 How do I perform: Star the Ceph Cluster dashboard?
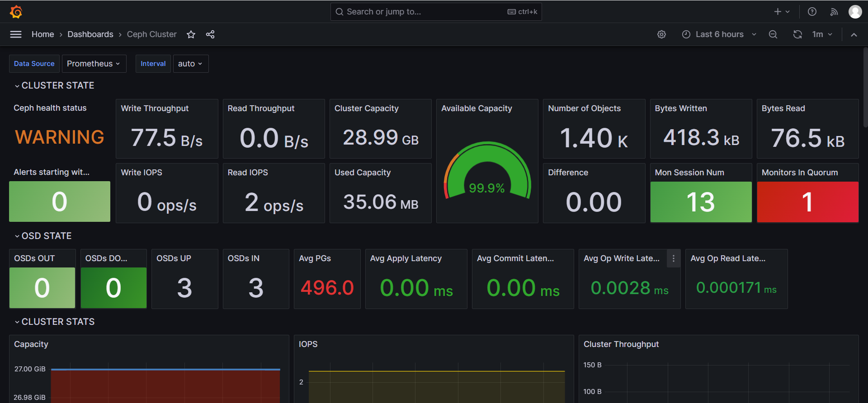coord(191,34)
